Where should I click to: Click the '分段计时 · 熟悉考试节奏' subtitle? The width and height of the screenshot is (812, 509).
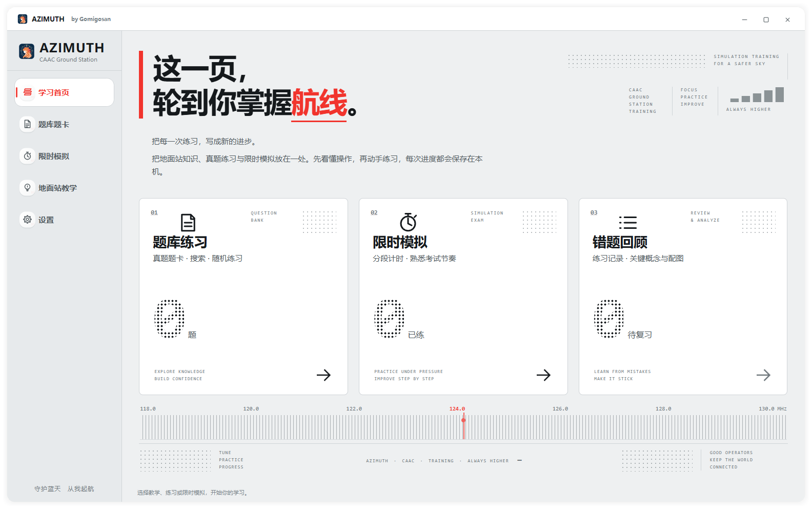coord(414,259)
